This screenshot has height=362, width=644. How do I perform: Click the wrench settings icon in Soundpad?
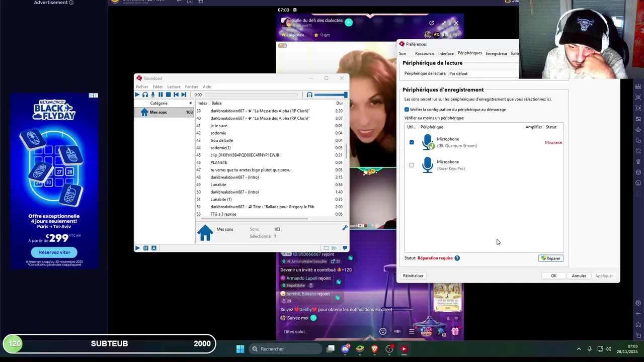click(345, 228)
